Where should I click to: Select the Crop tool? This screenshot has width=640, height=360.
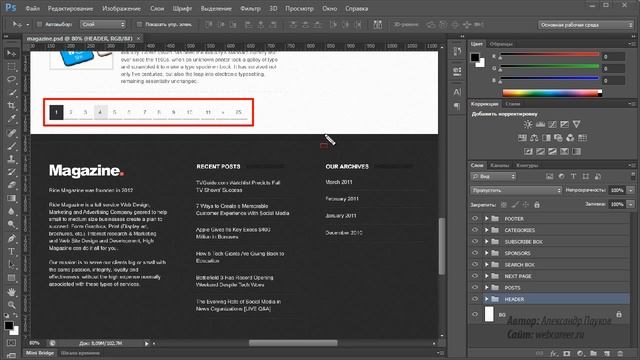pyautogui.click(x=11, y=105)
